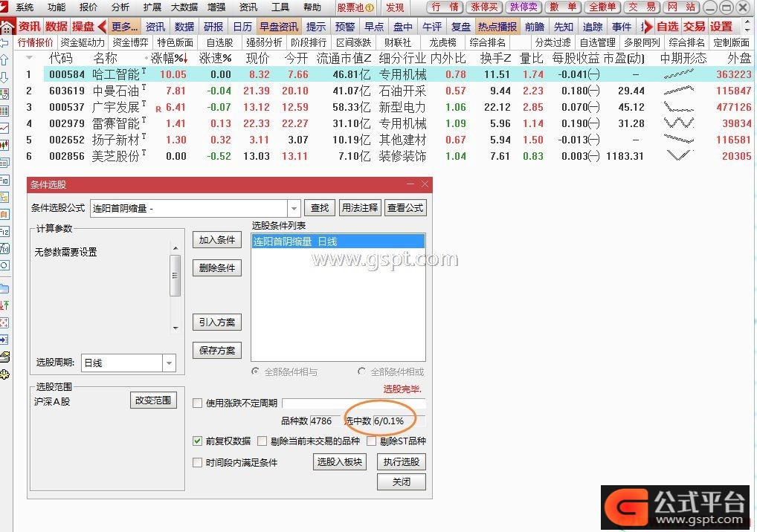This screenshot has width=757, height=532.
Task: Click the 引入方案 button
Action: (x=217, y=322)
